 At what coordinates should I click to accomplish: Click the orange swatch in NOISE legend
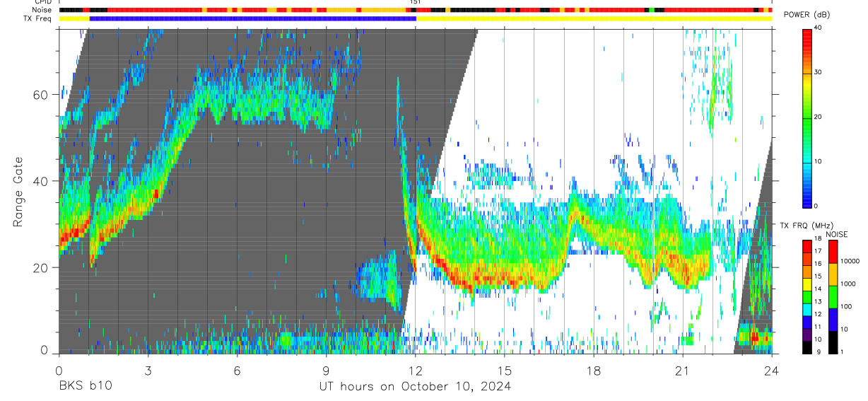click(x=833, y=274)
